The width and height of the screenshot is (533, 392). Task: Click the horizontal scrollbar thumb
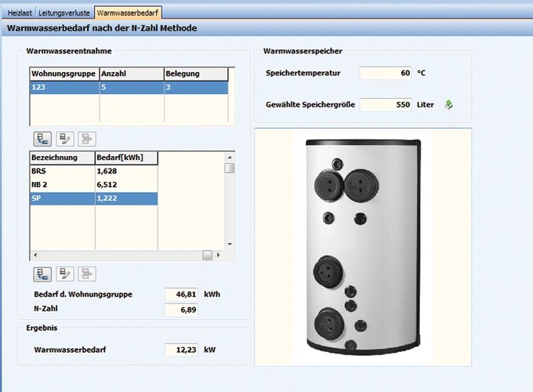point(208,255)
